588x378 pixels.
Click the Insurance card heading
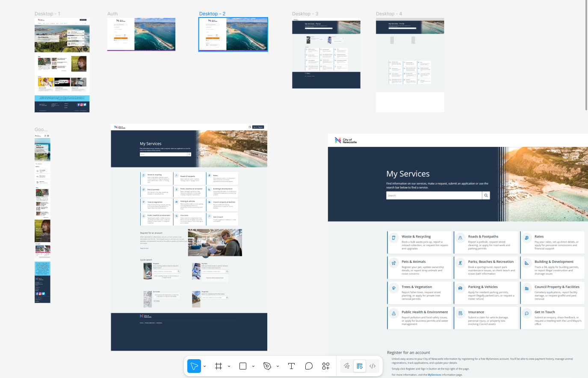click(476, 312)
